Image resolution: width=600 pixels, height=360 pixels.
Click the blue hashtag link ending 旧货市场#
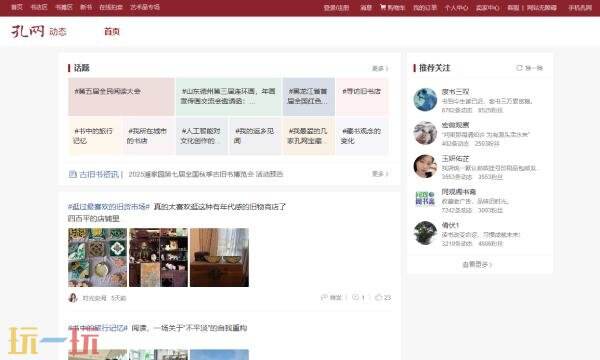coord(109,207)
